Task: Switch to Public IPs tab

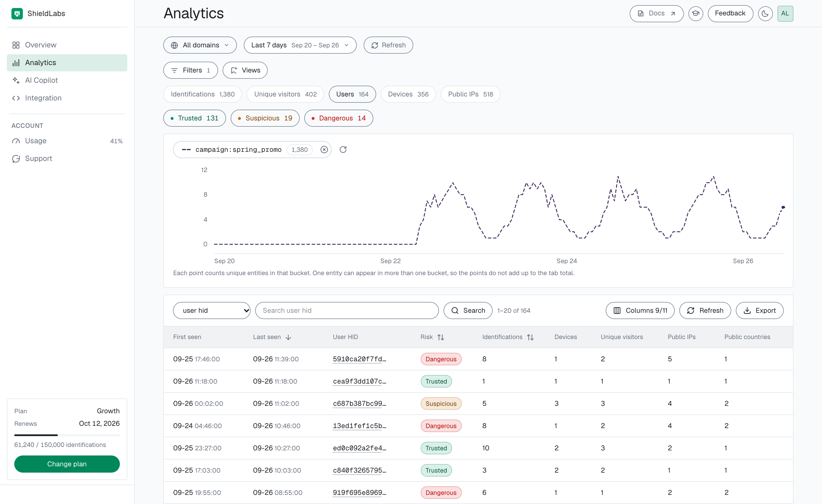Action: point(470,94)
